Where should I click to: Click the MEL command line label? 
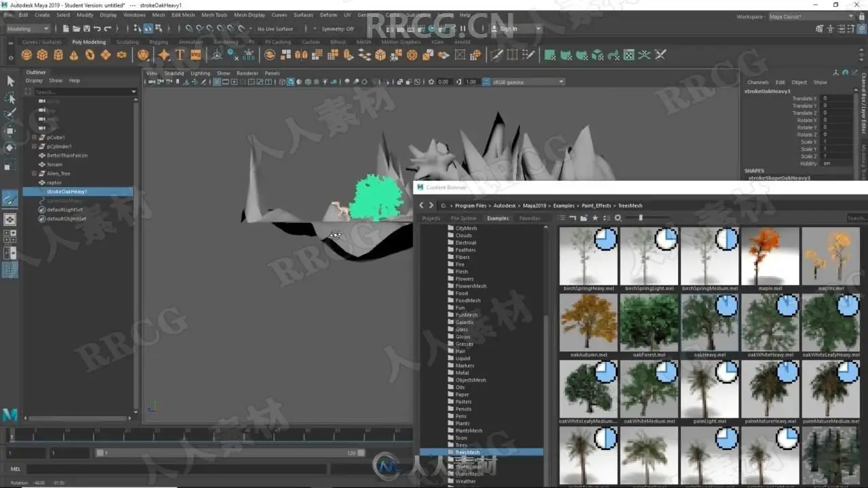click(x=16, y=468)
